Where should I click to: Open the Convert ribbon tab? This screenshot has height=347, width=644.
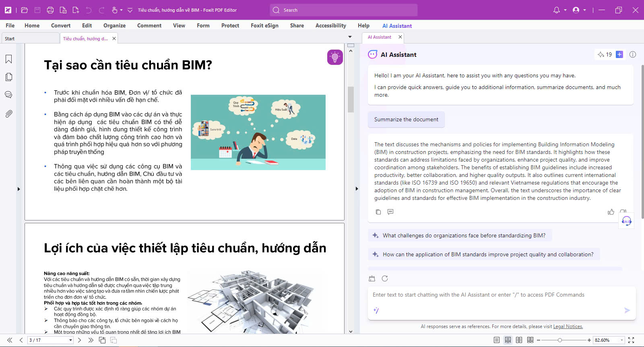point(61,25)
